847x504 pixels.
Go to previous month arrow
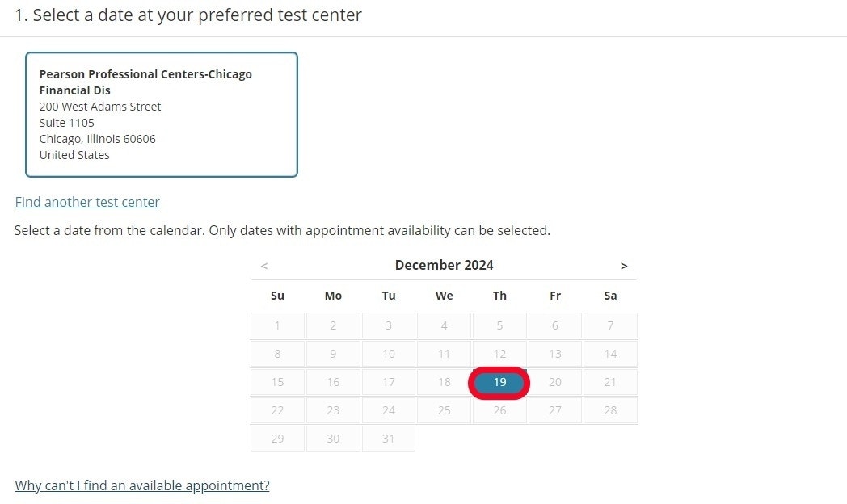(264, 266)
